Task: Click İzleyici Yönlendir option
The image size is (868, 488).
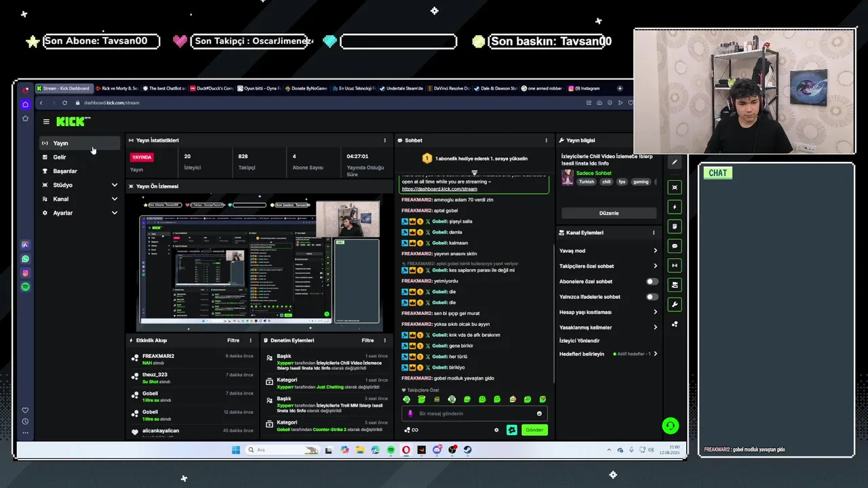Action: click(x=580, y=341)
